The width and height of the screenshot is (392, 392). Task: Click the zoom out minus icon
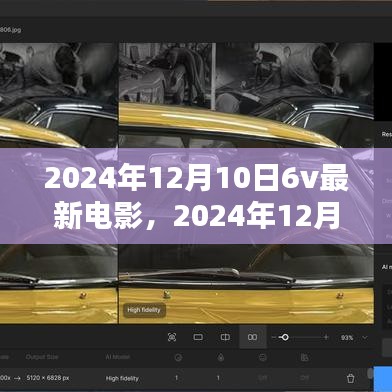[x=274, y=338]
